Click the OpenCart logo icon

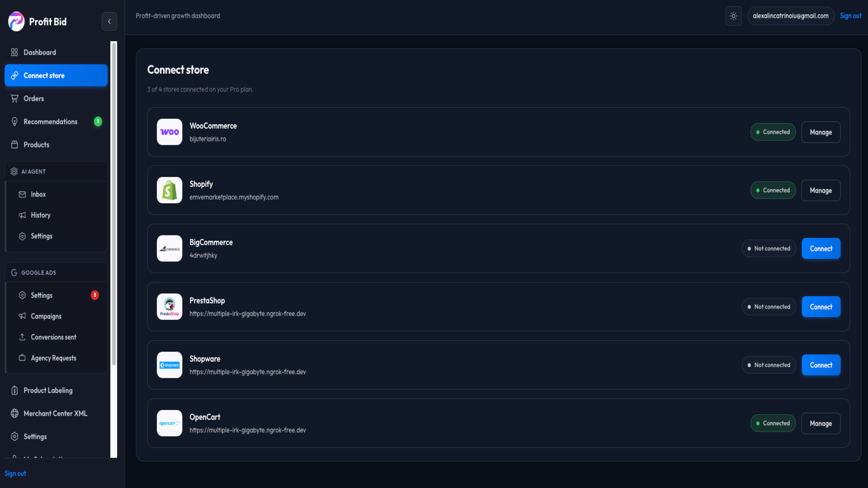[x=170, y=423]
